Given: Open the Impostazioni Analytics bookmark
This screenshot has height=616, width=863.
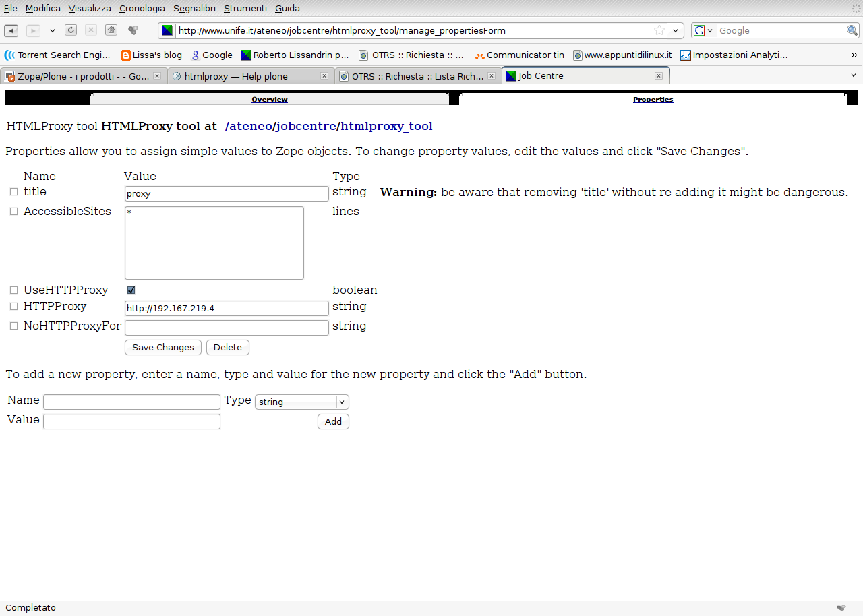Looking at the screenshot, I should pos(734,55).
